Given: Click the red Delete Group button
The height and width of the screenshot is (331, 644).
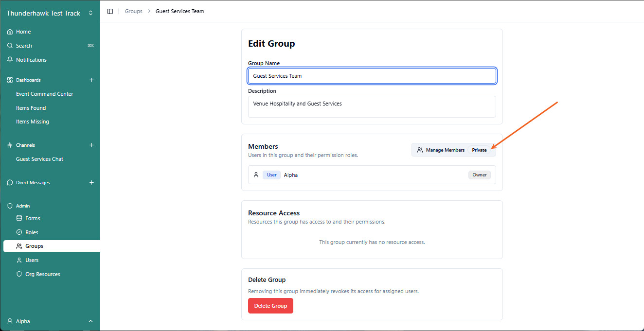Looking at the screenshot, I should click(x=270, y=306).
